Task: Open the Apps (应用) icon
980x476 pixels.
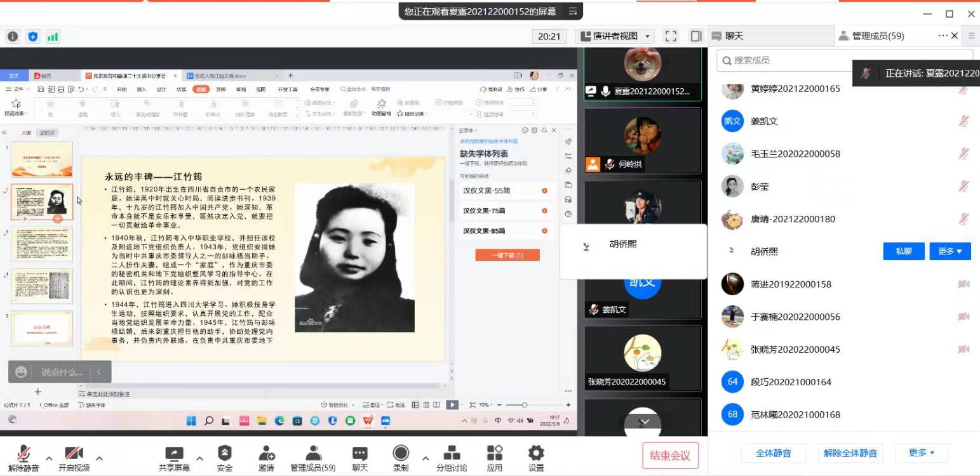Action: (x=494, y=453)
